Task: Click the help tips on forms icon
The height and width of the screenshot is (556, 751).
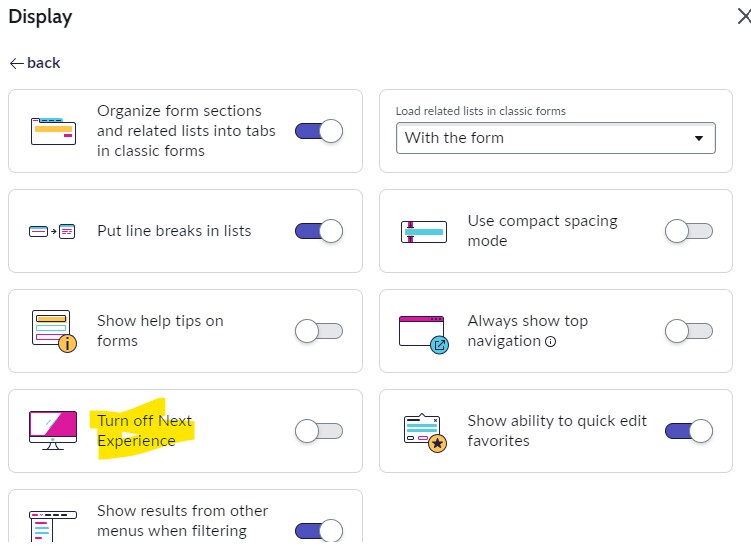Action: [54, 331]
